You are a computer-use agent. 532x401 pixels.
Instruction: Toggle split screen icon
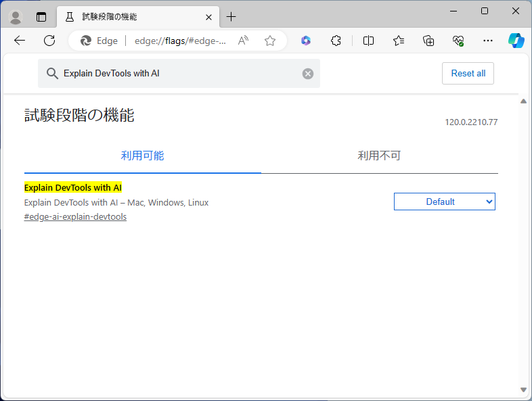368,41
